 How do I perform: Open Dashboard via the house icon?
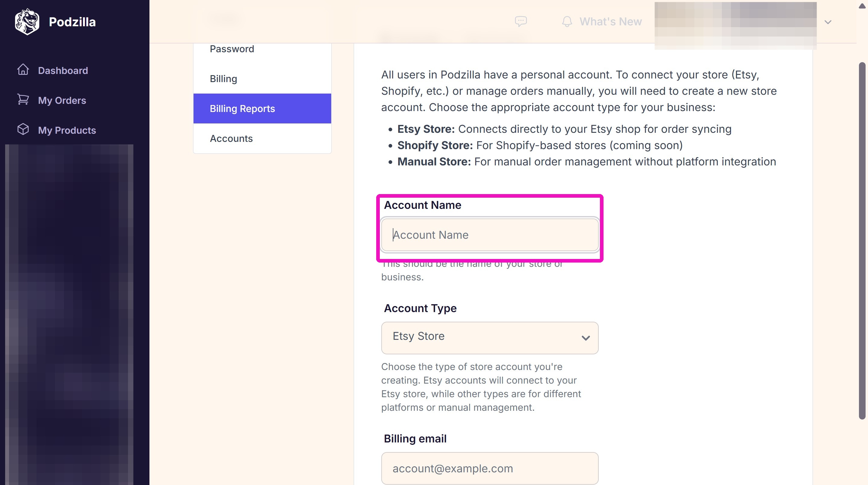(x=23, y=69)
